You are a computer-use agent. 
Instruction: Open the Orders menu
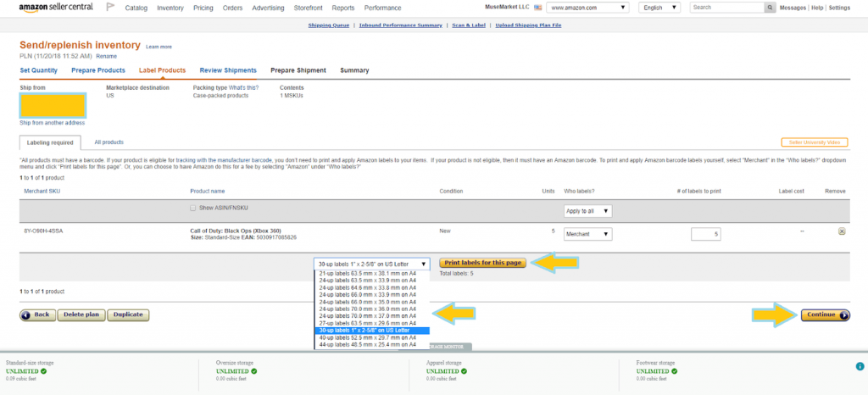click(x=232, y=8)
